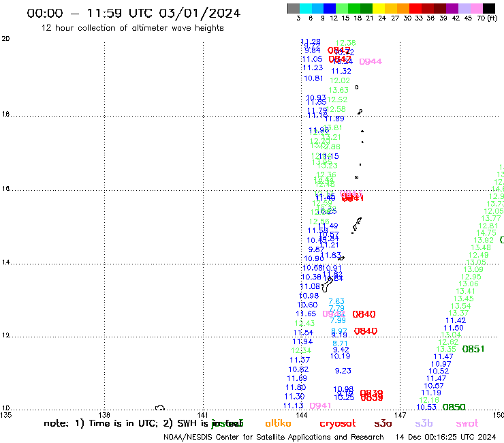Click the 'swot' satellite legend label
The height and width of the screenshot is (443, 504).
(467, 423)
